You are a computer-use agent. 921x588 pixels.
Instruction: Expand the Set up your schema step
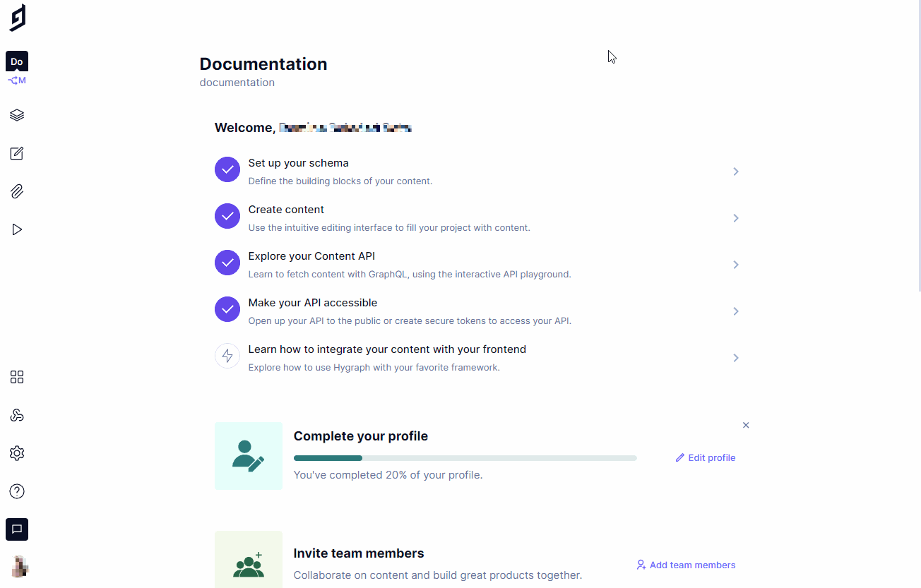click(x=735, y=172)
